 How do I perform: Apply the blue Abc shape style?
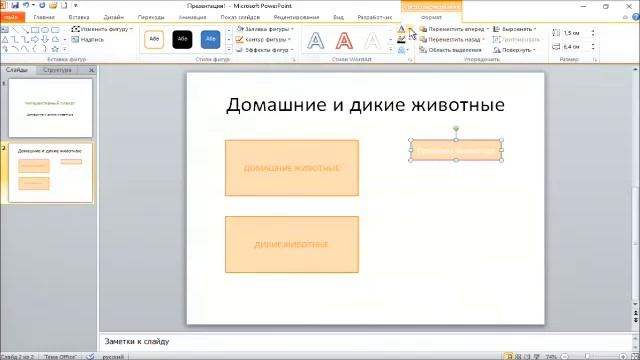[211, 39]
